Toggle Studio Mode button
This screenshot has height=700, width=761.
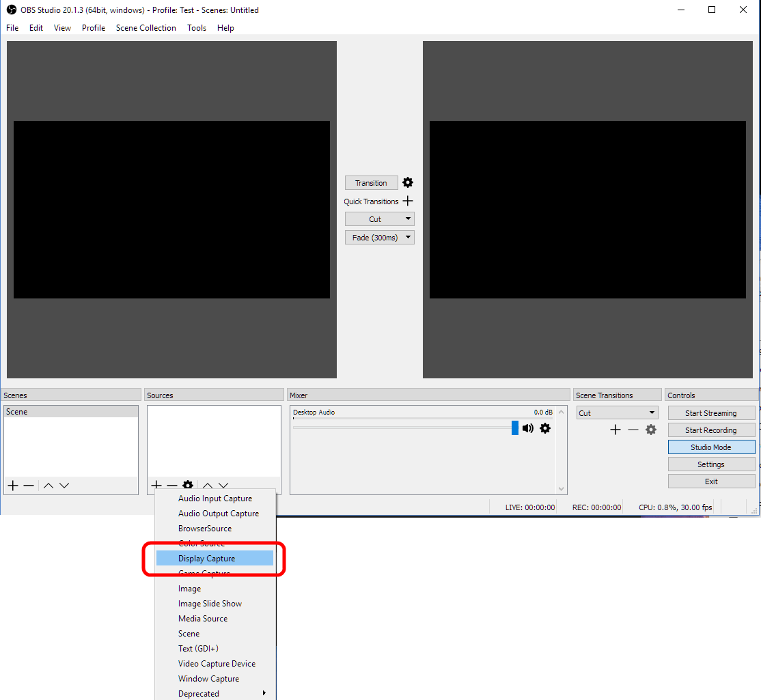click(x=711, y=447)
